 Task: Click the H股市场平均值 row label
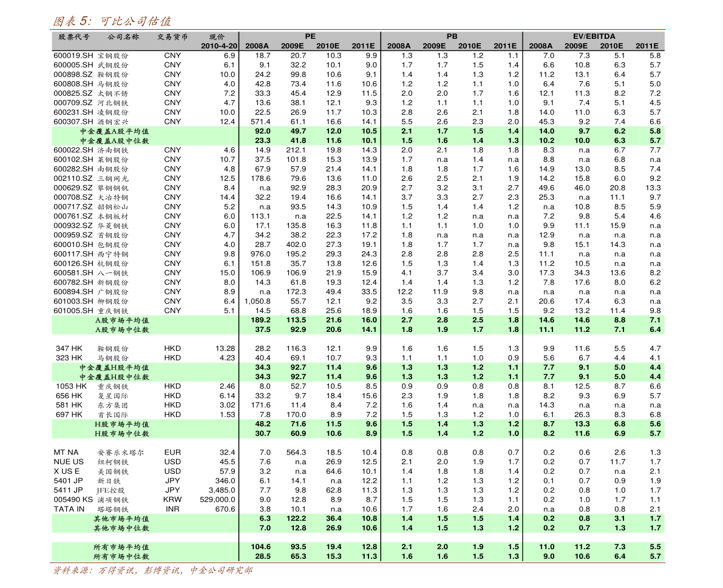pos(122,424)
